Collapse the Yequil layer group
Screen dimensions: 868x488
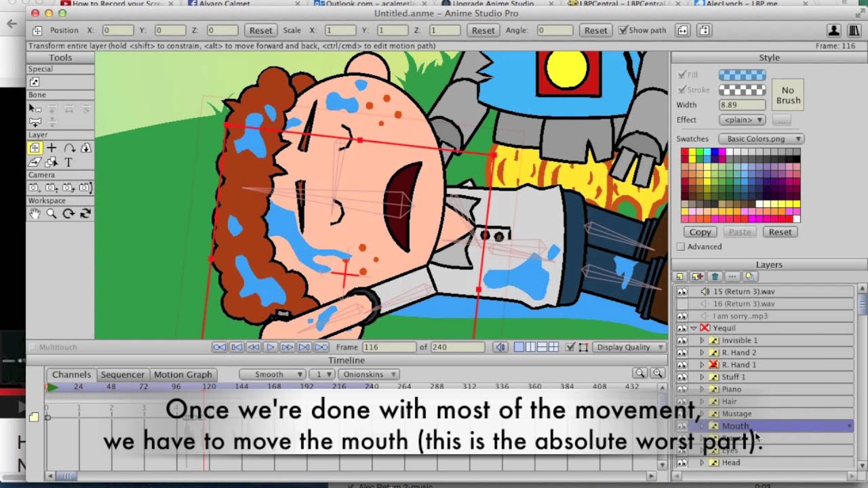694,328
